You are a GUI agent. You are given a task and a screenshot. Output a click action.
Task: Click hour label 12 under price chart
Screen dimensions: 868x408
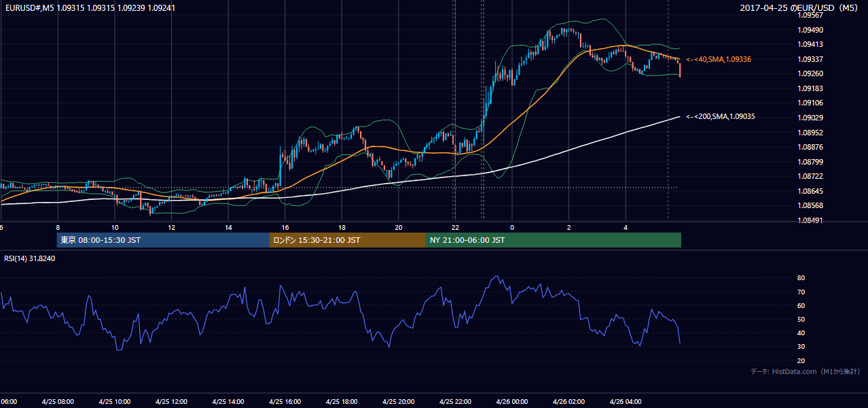pos(171,228)
